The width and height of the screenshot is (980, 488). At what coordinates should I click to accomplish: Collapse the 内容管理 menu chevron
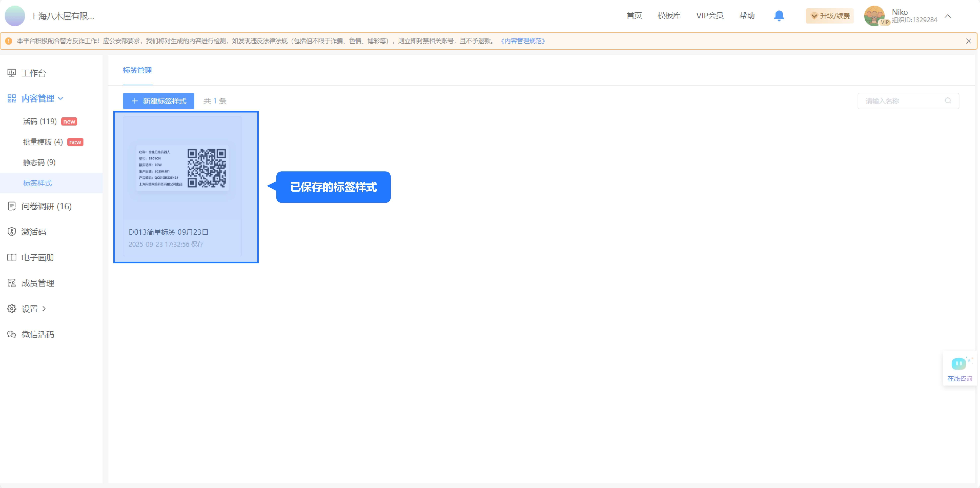61,98
